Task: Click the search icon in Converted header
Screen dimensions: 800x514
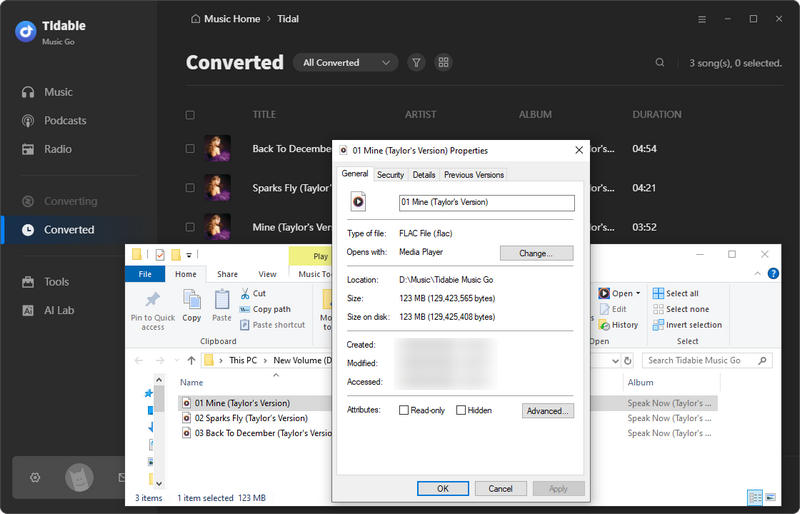Action: (x=660, y=62)
